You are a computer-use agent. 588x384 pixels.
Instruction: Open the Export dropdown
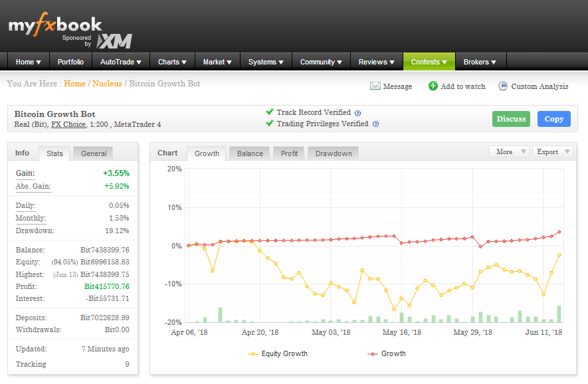(x=553, y=151)
